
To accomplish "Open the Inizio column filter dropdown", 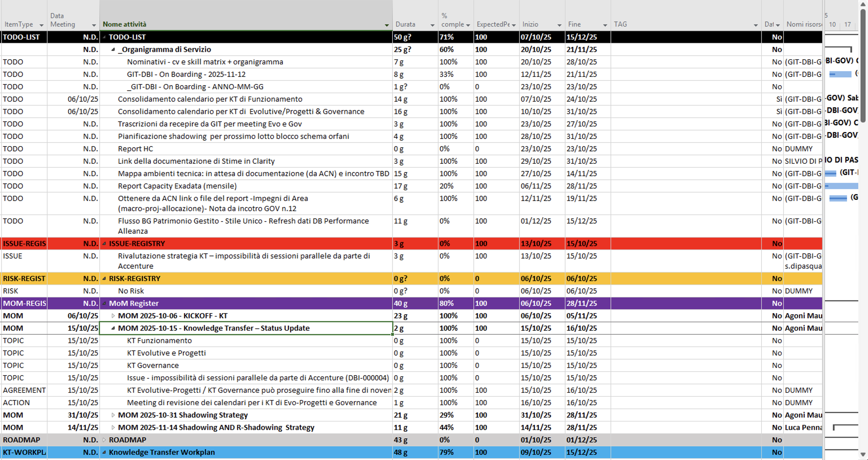I will point(559,25).
